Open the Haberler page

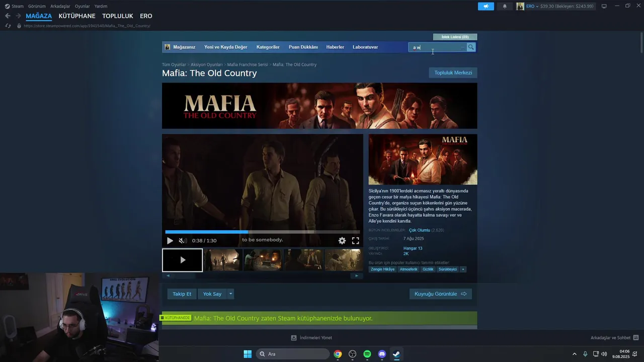(x=335, y=47)
